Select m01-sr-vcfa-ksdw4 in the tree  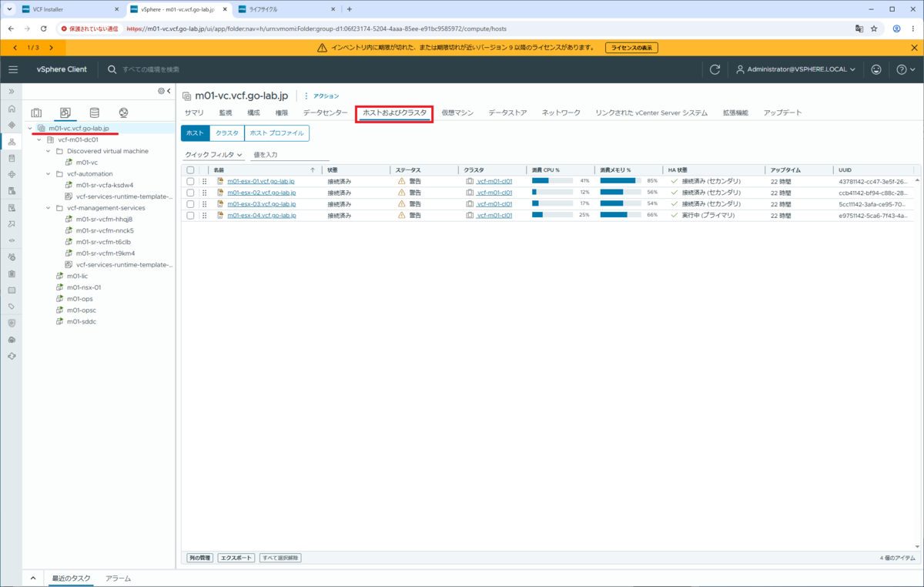tap(104, 186)
